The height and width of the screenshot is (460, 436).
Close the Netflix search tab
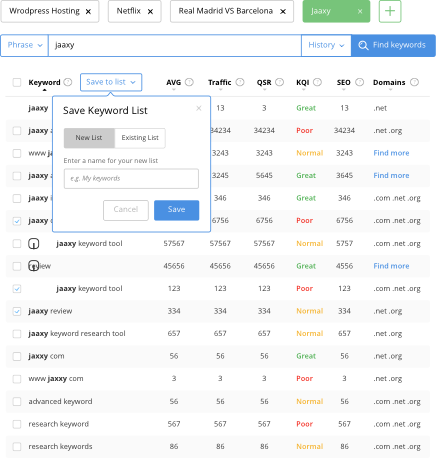point(150,12)
